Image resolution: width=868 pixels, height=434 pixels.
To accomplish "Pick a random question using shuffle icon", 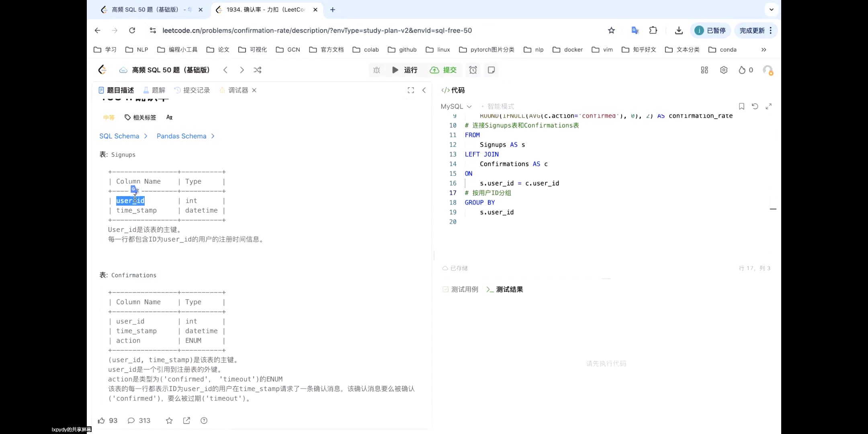I will coord(257,70).
